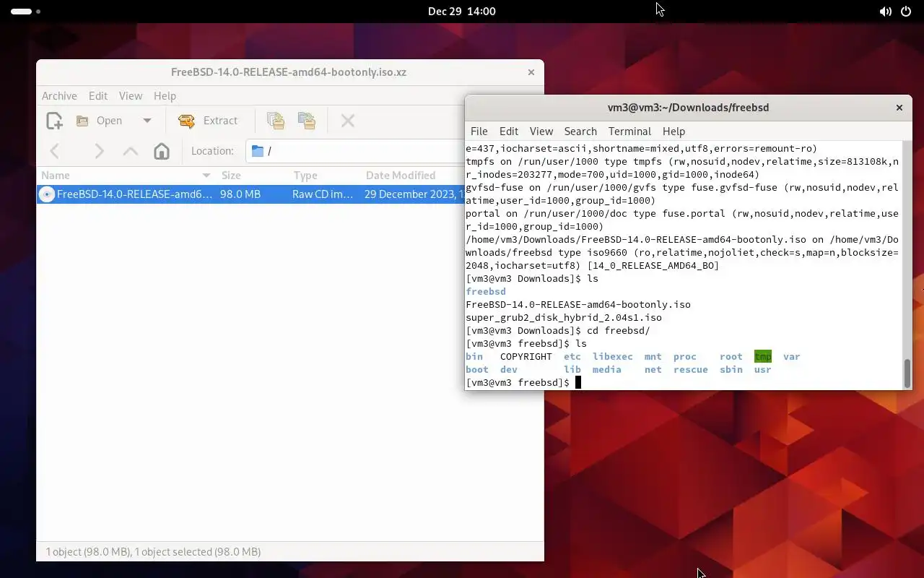This screenshot has width=924, height=578.
Task: Click the disc image icon of the FreeBSD file
Action: point(47,194)
